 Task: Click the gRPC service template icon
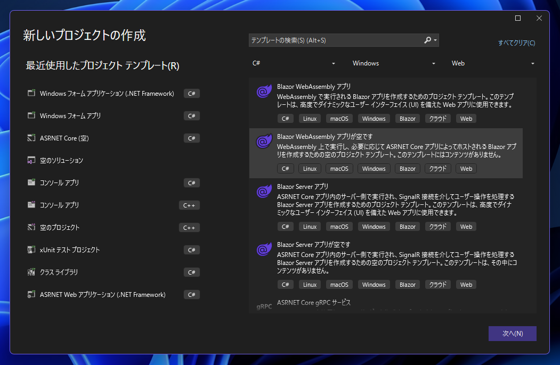click(x=264, y=306)
